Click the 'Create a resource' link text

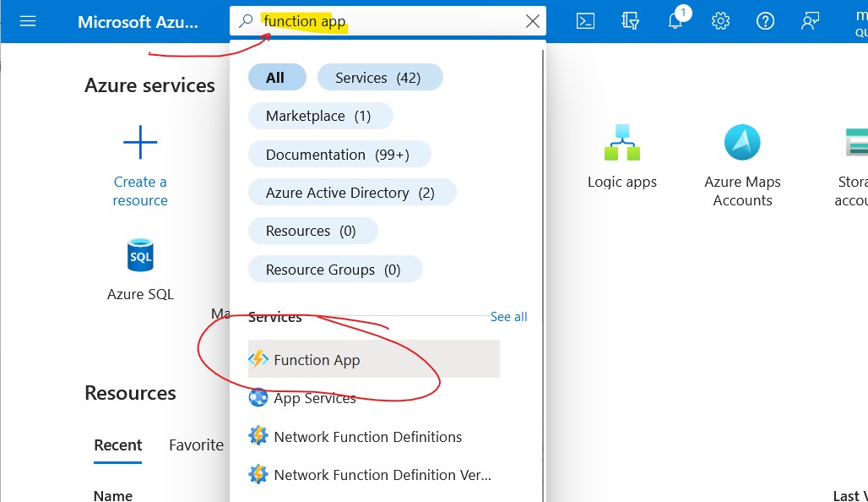pyautogui.click(x=140, y=191)
